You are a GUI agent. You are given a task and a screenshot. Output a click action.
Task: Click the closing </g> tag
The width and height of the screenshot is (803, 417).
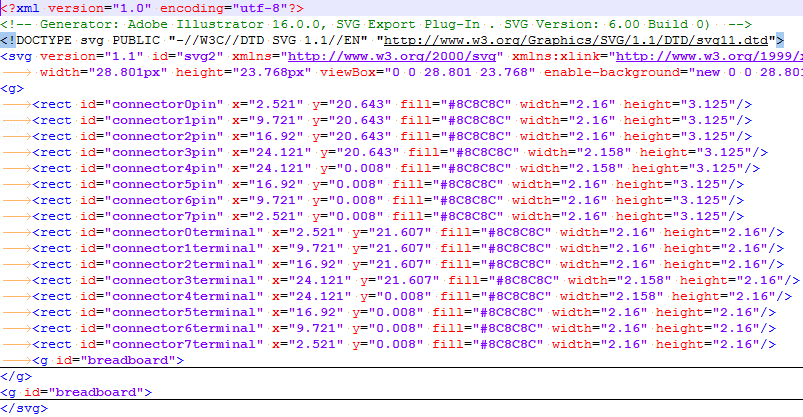click(x=16, y=377)
